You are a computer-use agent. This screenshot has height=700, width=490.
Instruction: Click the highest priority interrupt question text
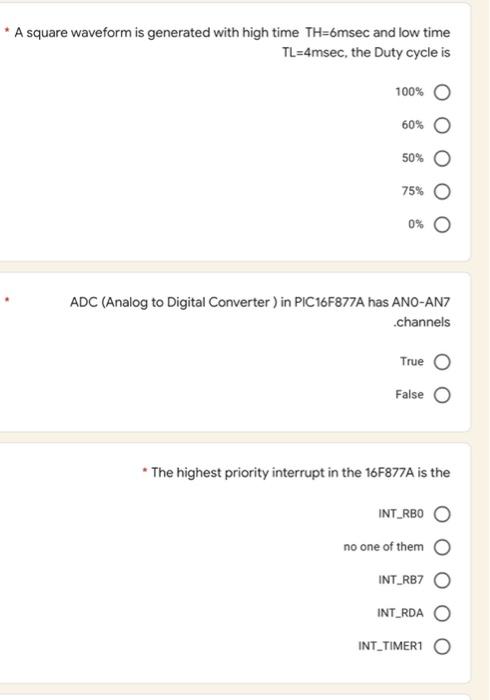click(300, 472)
